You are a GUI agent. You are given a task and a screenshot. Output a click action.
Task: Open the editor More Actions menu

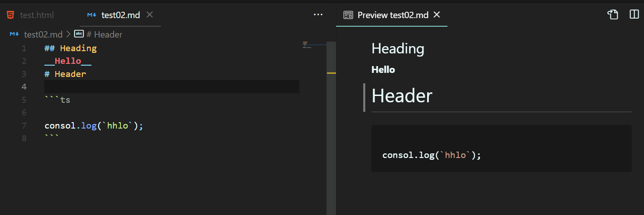coord(318,15)
